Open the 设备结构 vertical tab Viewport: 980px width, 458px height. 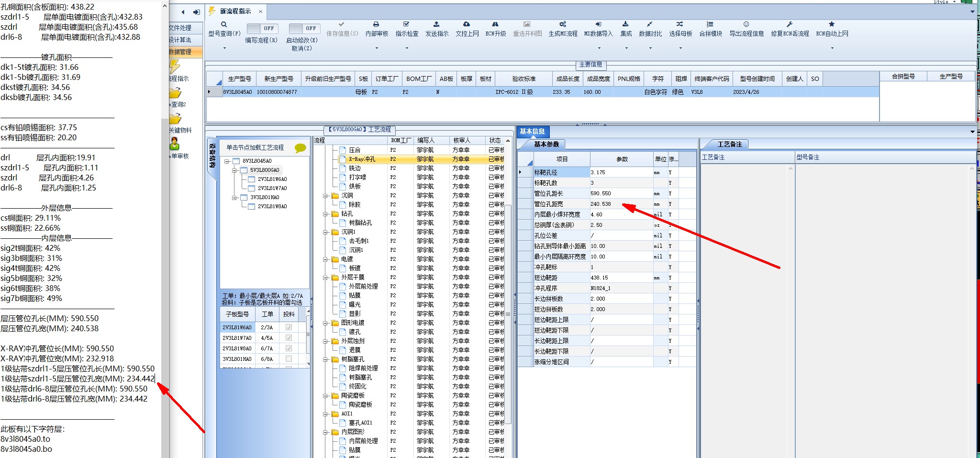(x=212, y=156)
